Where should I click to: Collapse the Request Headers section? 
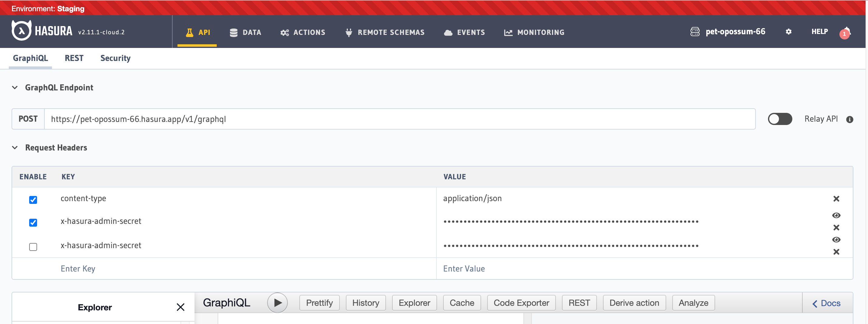[x=15, y=148]
